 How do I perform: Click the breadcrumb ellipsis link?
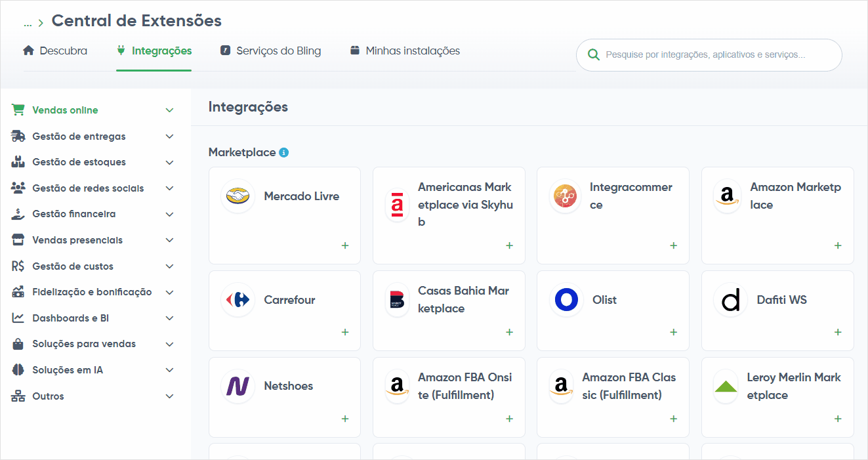(28, 23)
